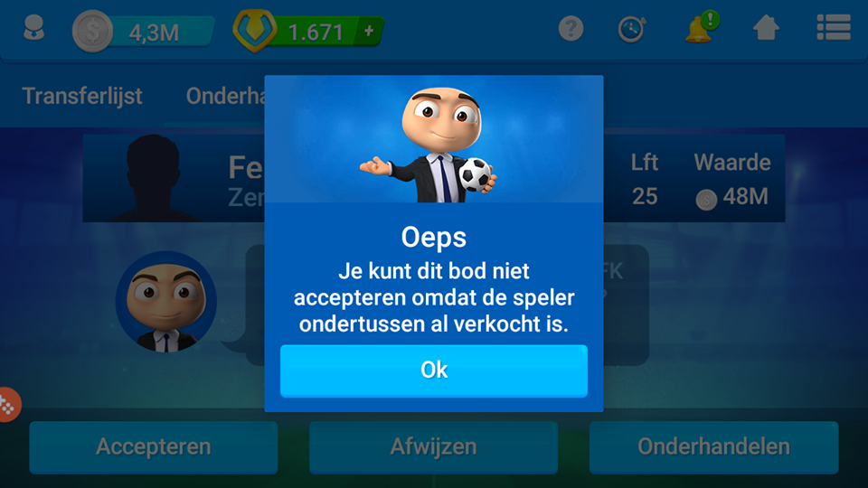Tap the 4,3M coin balance amount
The width and height of the screenshot is (868, 488).
point(154,33)
